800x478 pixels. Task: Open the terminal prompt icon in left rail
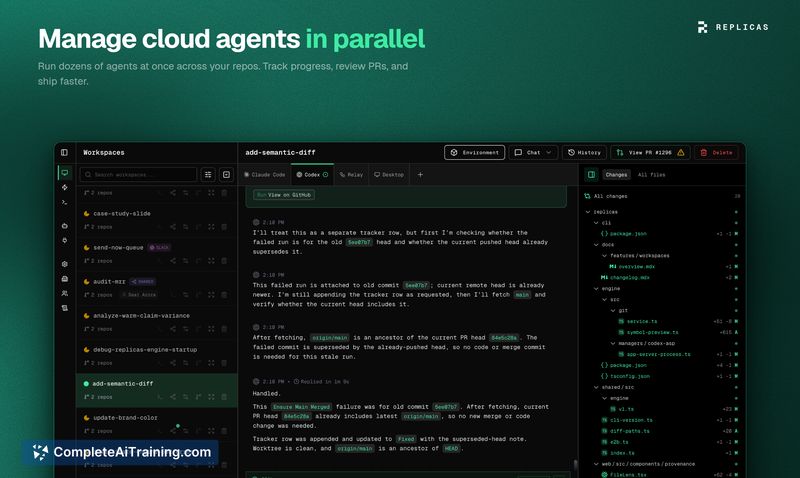65,202
